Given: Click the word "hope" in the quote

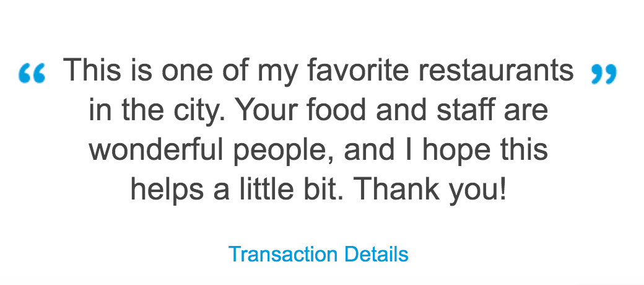Looking at the screenshot, I should click(x=456, y=152).
